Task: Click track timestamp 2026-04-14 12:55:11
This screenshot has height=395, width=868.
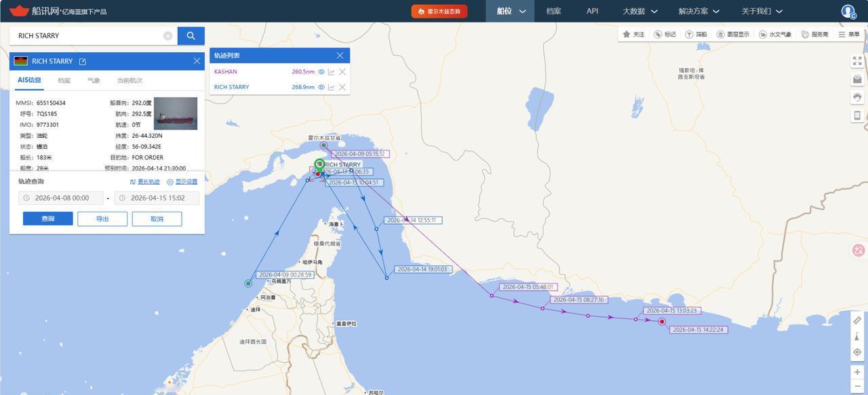Action: click(412, 221)
